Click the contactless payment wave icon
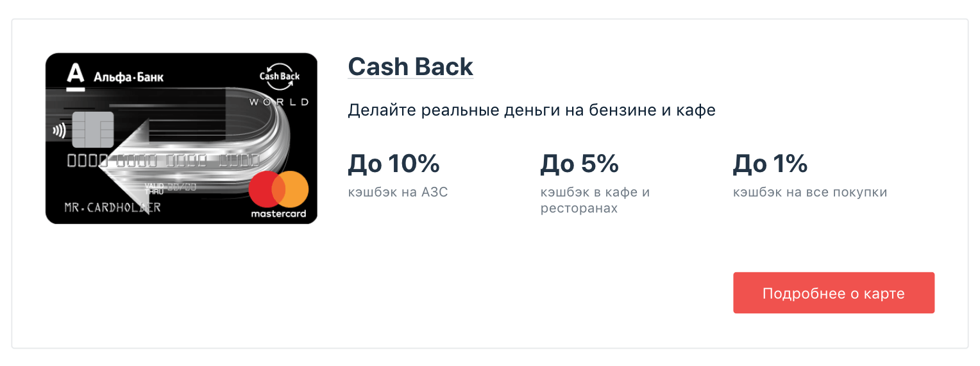Image resolution: width=980 pixels, height=366 pixels. coord(59,131)
